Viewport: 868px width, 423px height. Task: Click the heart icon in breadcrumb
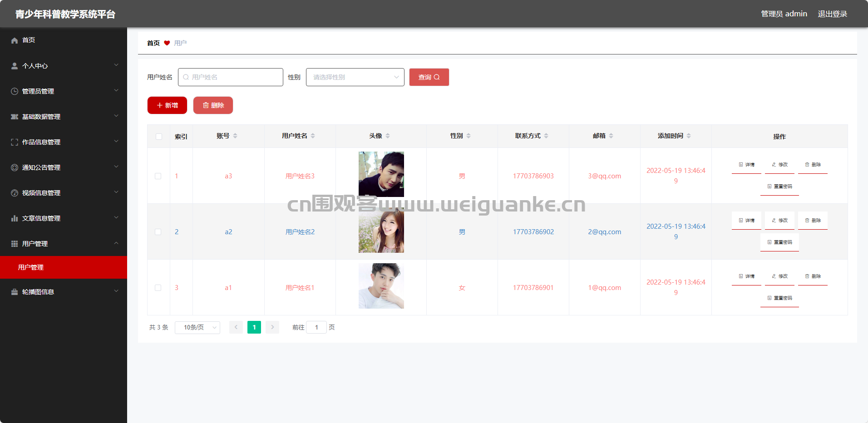(x=167, y=43)
